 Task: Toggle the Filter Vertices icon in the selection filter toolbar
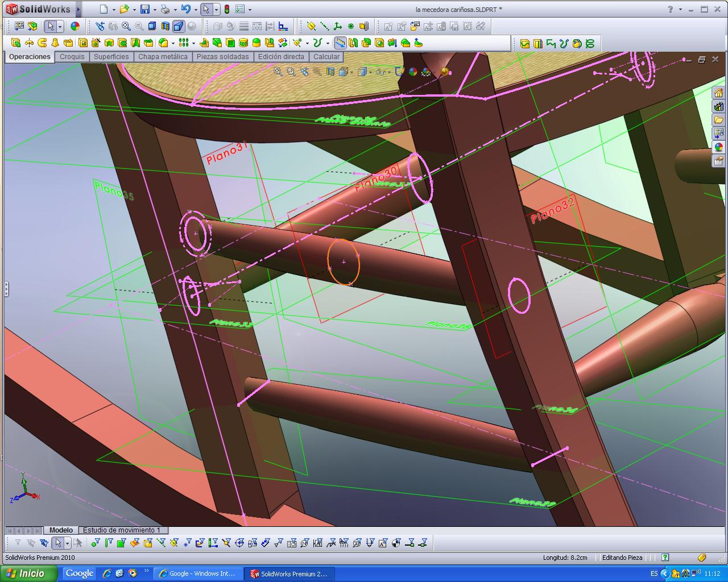tap(95, 543)
